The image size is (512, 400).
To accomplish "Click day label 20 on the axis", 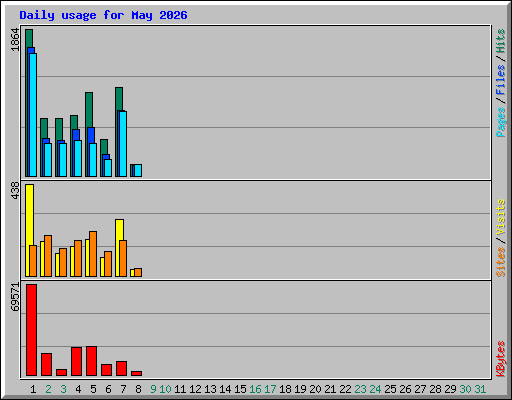I will [x=315, y=389].
